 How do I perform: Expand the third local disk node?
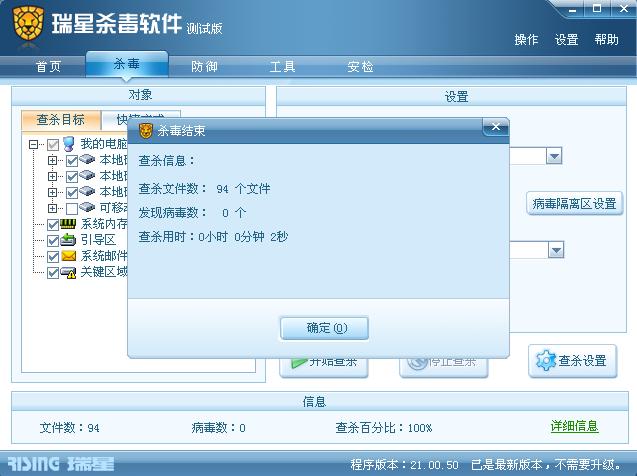click(x=52, y=192)
